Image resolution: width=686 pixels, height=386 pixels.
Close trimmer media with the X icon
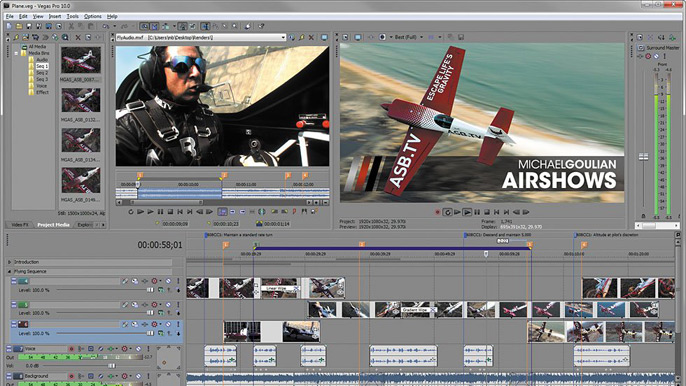coord(311,38)
